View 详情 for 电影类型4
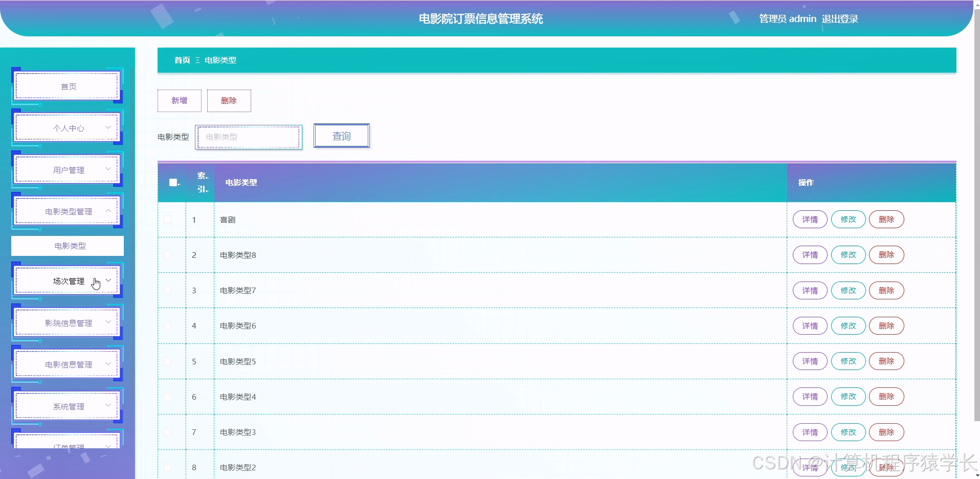Image resolution: width=980 pixels, height=479 pixels. coord(810,397)
